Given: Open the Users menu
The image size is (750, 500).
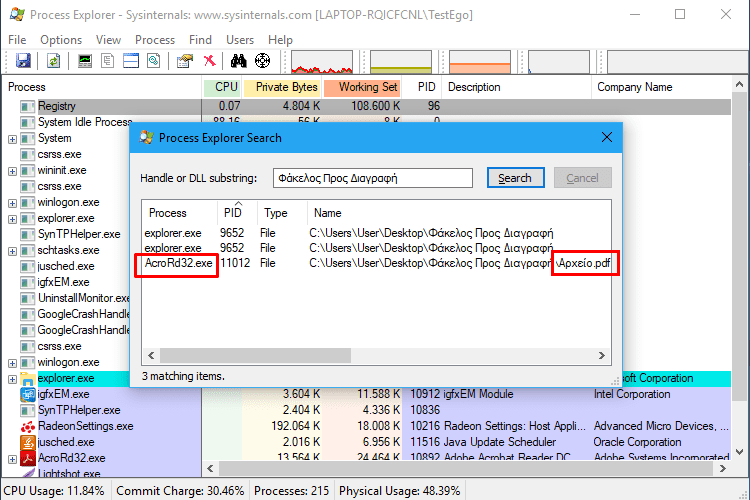Looking at the screenshot, I should point(240,40).
